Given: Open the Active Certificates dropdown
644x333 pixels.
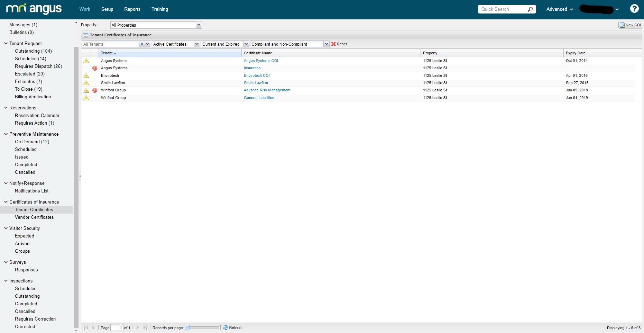Looking at the screenshot, I should [x=197, y=44].
